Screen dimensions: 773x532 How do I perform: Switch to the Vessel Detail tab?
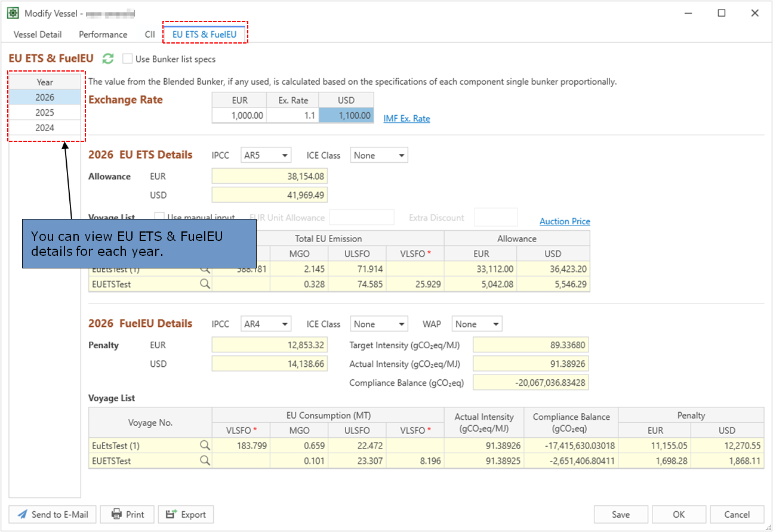click(38, 35)
